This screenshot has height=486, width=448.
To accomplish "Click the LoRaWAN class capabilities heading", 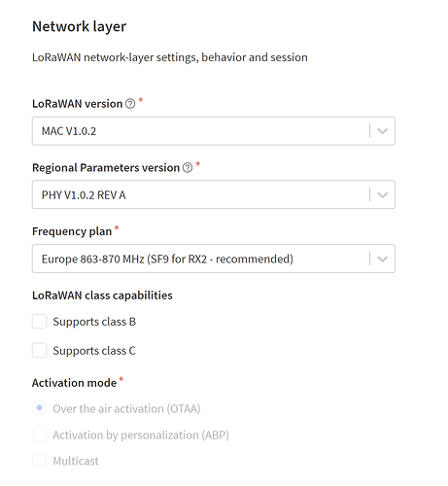I will click(x=102, y=295).
